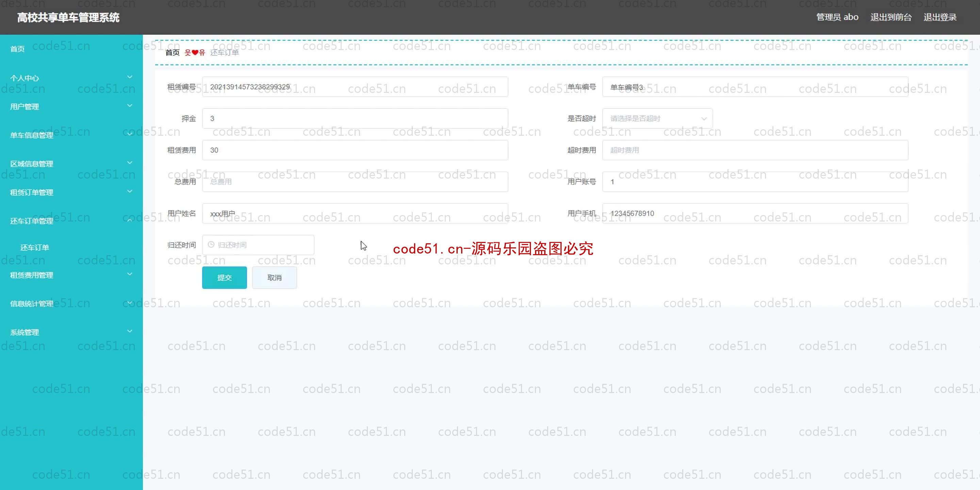Click 取消 button to cancel
Screen dimensions: 980x490
coord(274,277)
